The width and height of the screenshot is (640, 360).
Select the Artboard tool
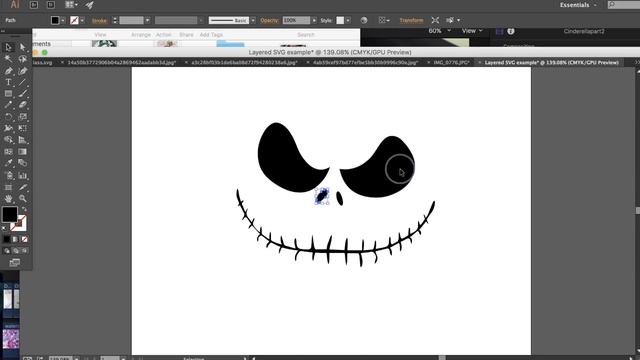(x=8, y=187)
